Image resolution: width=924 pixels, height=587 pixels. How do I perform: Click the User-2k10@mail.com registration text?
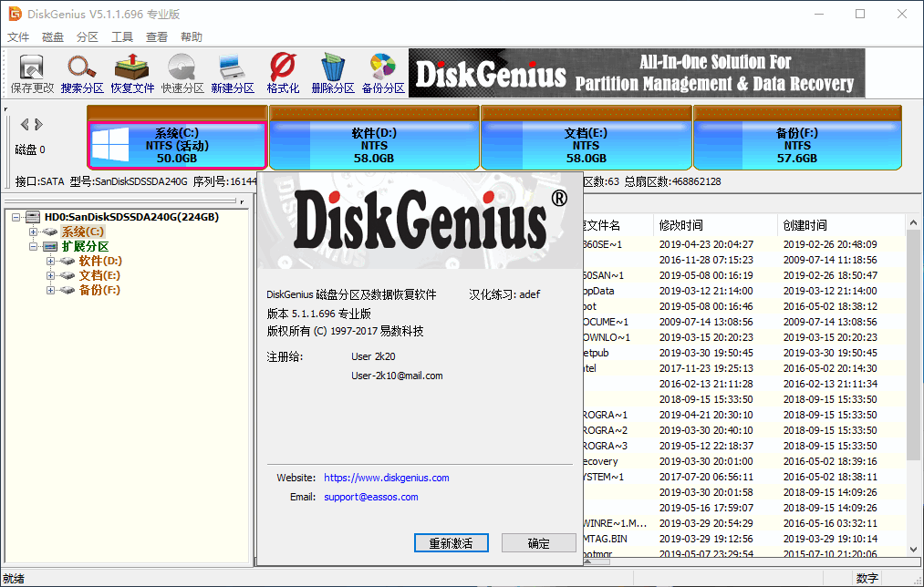[x=397, y=376]
